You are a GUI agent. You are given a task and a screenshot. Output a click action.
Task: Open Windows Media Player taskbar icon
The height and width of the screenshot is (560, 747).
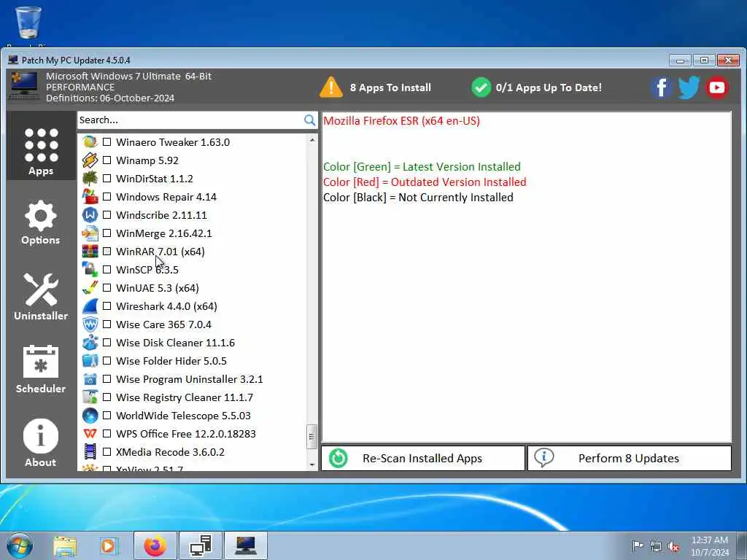pyautogui.click(x=109, y=546)
